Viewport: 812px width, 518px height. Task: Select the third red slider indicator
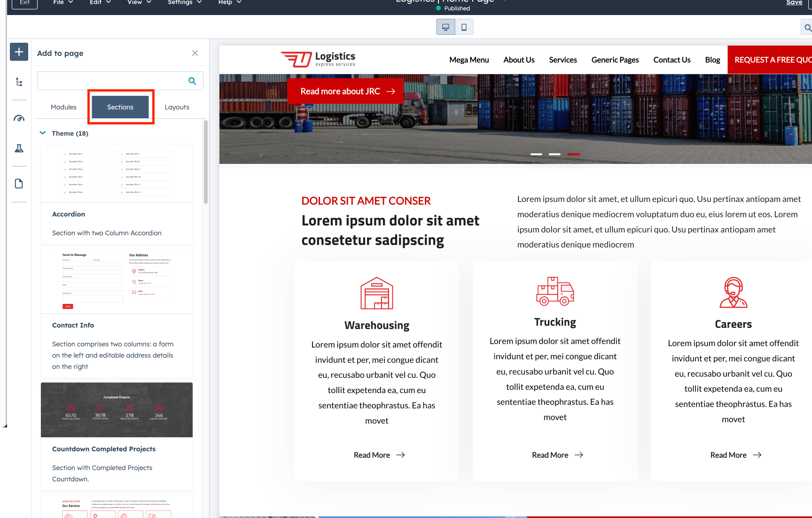point(573,154)
